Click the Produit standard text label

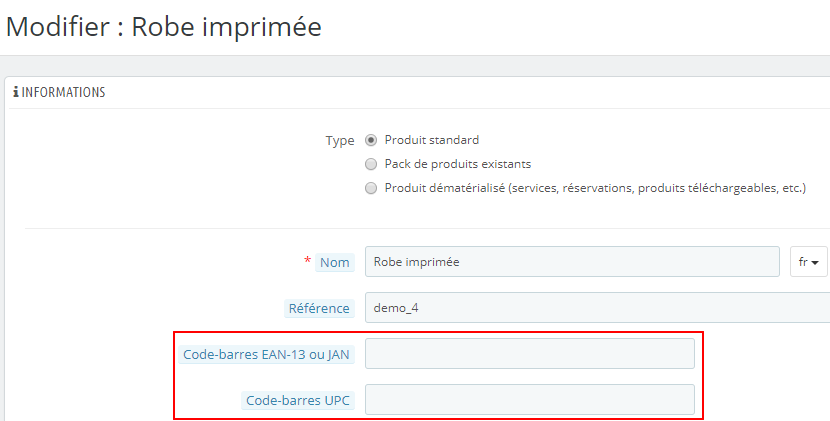(432, 140)
